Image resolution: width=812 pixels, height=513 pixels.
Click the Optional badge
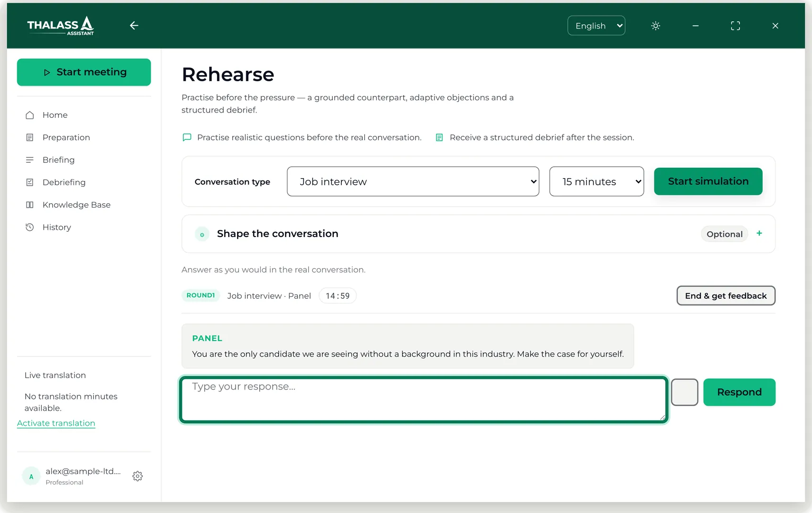click(x=725, y=234)
